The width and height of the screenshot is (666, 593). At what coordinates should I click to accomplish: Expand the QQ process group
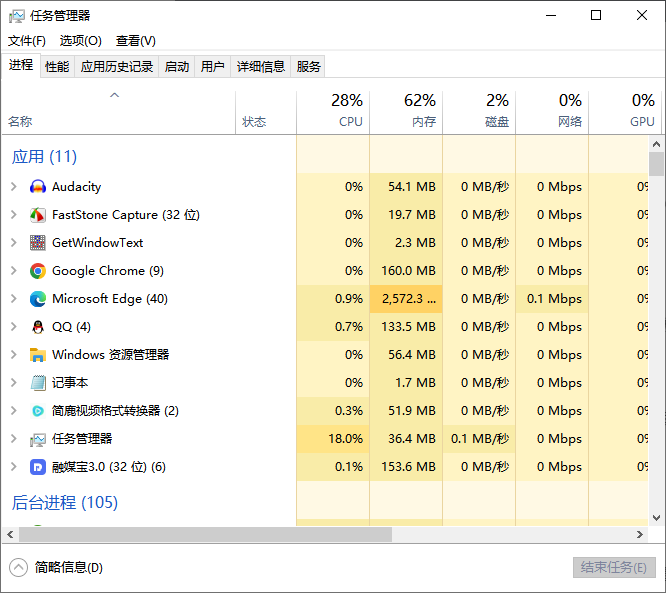tap(13, 327)
